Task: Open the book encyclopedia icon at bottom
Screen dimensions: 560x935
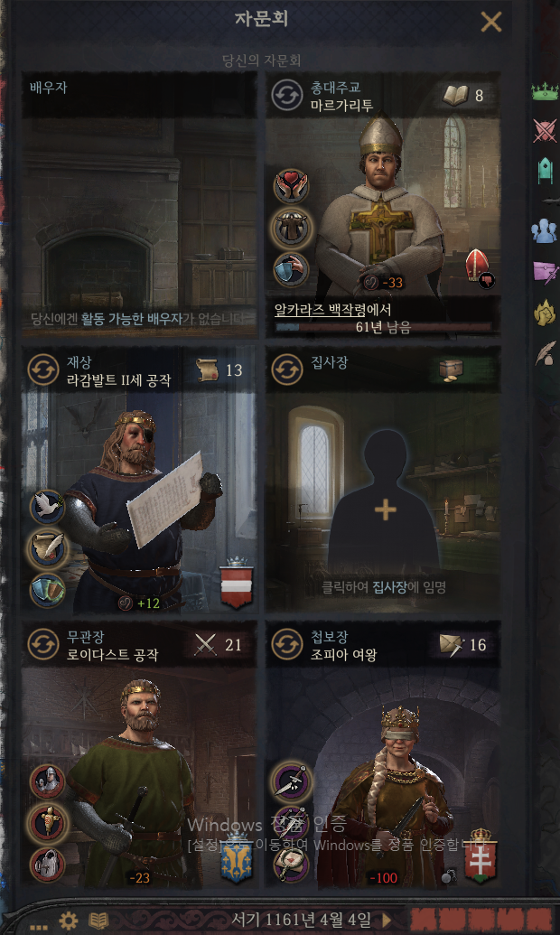Action: click(99, 920)
